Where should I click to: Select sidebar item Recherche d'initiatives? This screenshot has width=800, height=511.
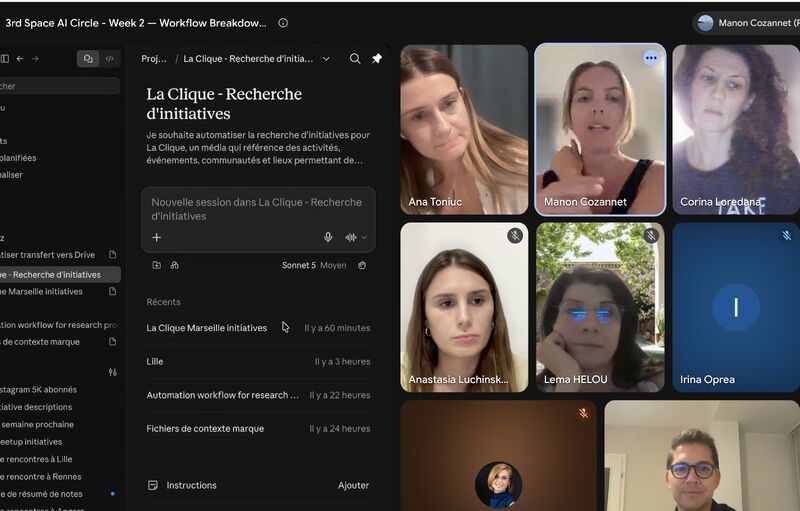pyautogui.click(x=60, y=274)
